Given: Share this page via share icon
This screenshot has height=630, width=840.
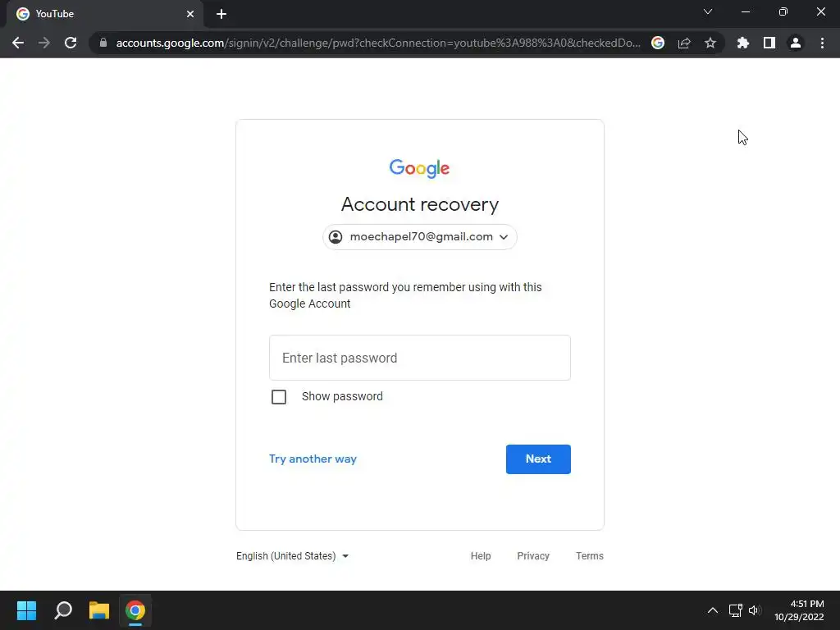Looking at the screenshot, I should 684,43.
